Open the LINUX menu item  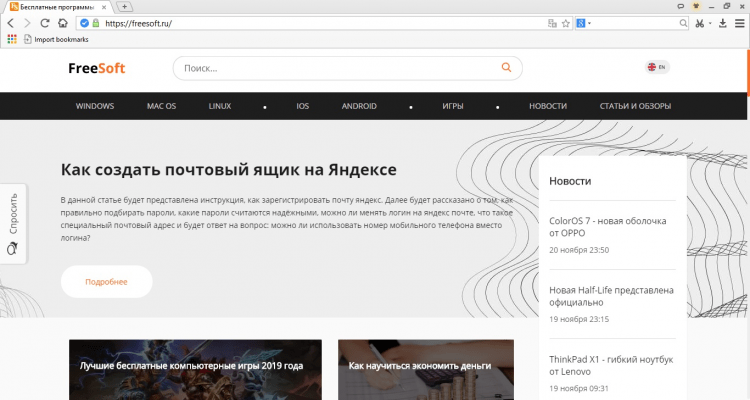(x=220, y=106)
